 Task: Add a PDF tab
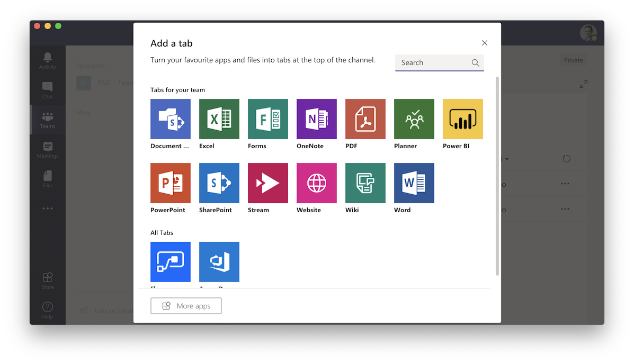pos(365,119)
